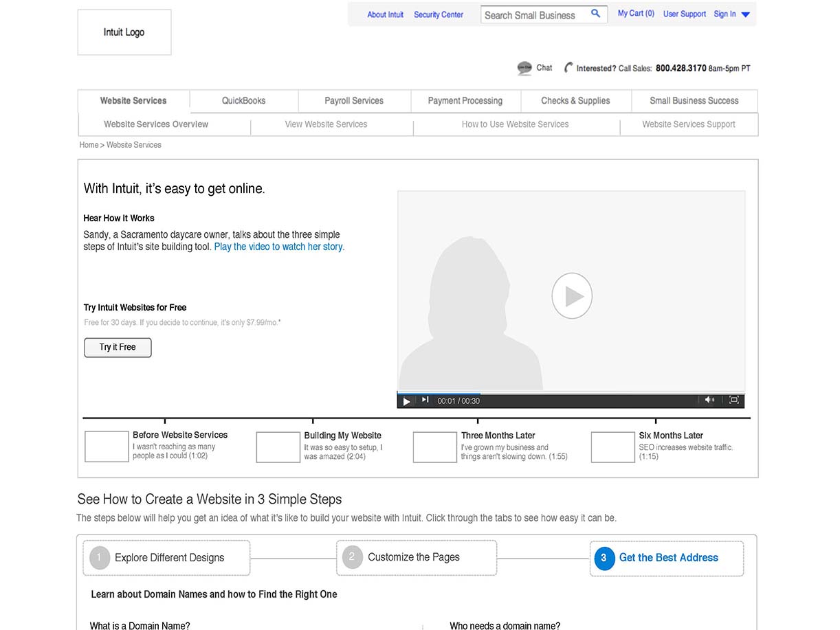Image resolution: width=840 pixels, height=630 pixels.
Task: Open the Before Website Services video thumbnail
Action: [x=107, y=447]
